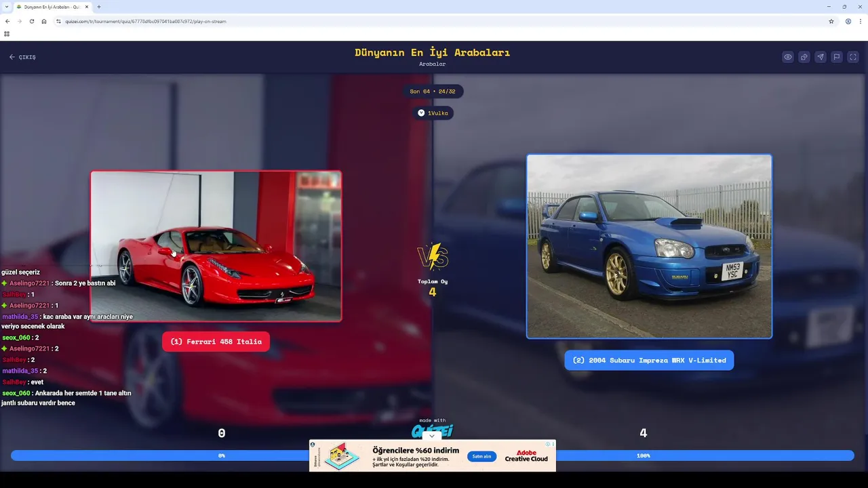This screenshot has width=868, height=488.
Task: Click the ad info icon
Action: (548, 444)
